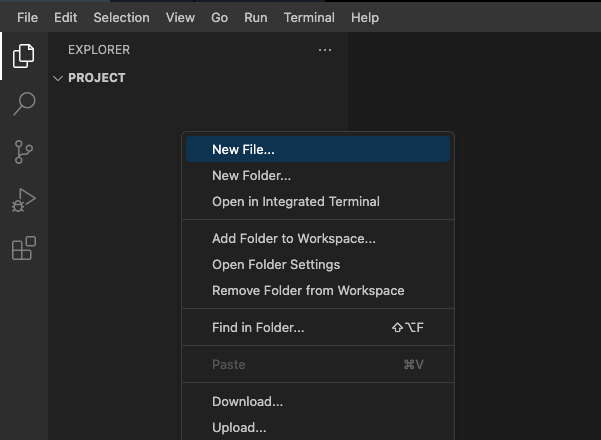The height and width of the screenshot is (440, 601).
Task: Open the View menu
Action: [180, 17]
